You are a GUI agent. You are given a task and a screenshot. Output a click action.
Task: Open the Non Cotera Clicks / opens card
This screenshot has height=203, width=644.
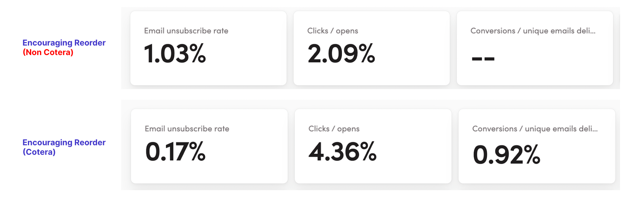[372, 48]
